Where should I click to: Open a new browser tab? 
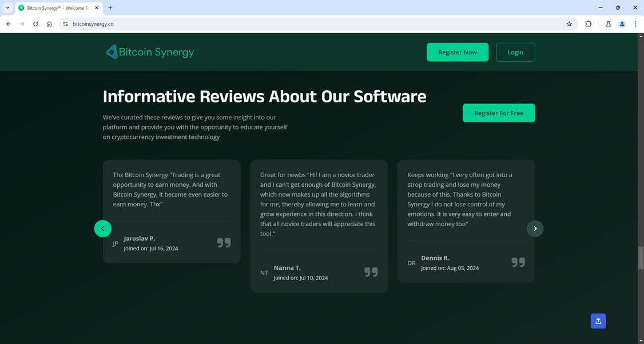pyautogui.click(x=110, y=7)
